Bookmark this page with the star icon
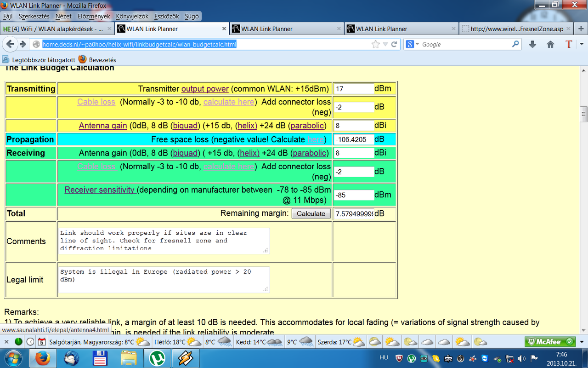The image size is (588, 368). pyautogui.click(x=375, y=44)
